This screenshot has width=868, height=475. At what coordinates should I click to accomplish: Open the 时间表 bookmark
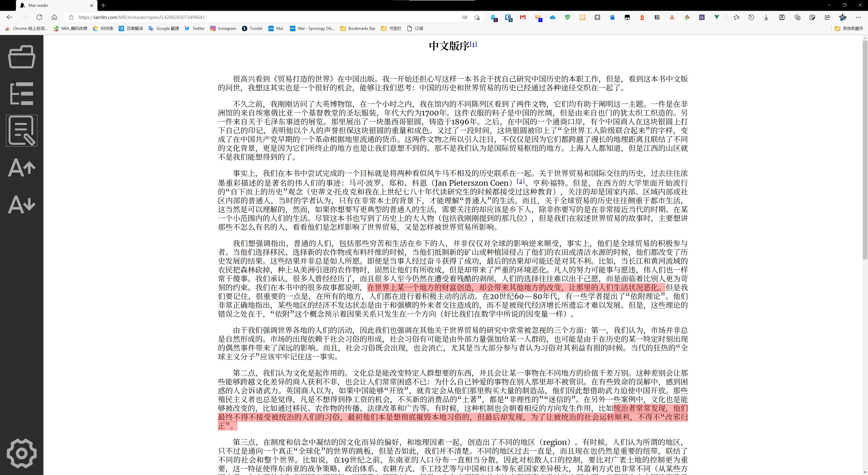(x=103, y=28)
